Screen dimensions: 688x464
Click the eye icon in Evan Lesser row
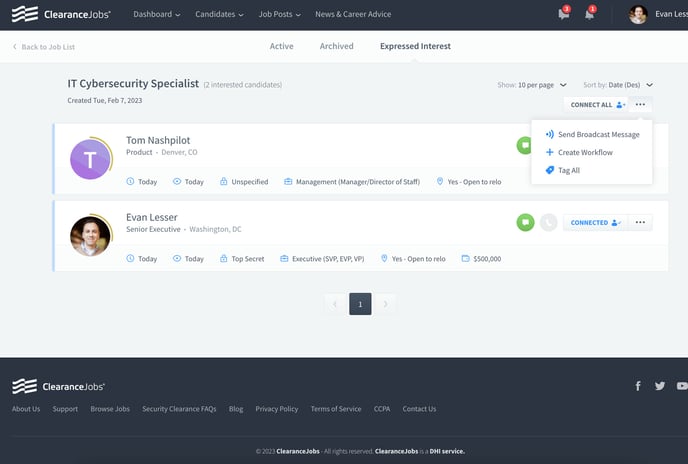[x=177, y=259]
